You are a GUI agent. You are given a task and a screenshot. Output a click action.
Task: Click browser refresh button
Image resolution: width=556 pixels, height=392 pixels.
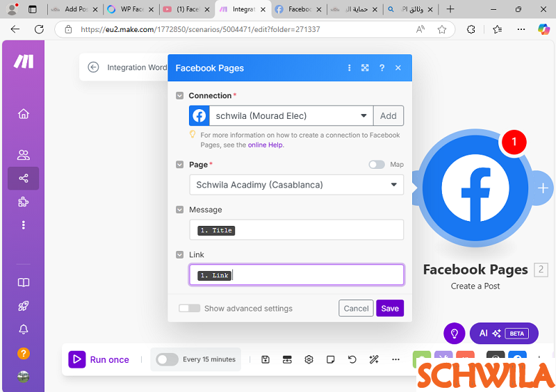[39, 29]
